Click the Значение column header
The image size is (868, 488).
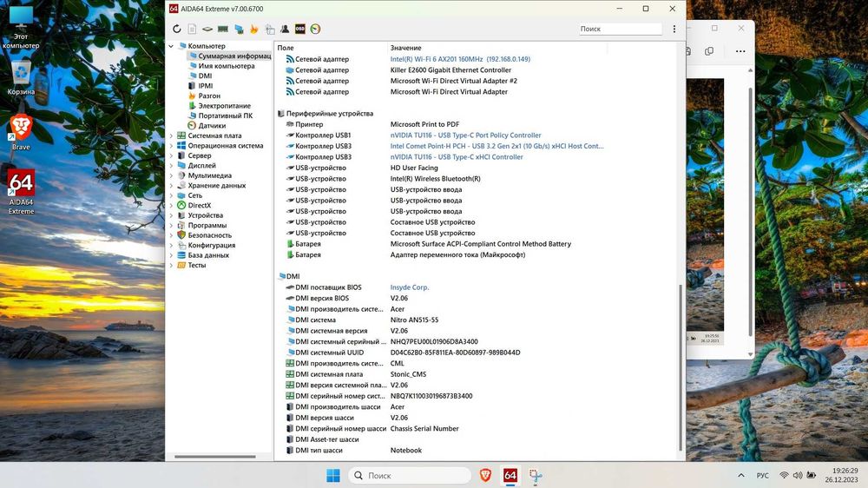pyautogui.click(x=405, y=48)
